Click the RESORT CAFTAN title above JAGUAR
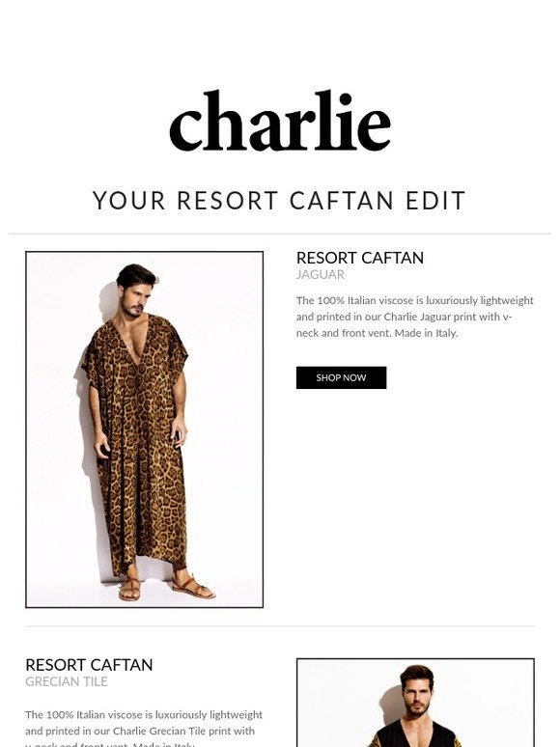560x747 pixels. coord(360,258)
